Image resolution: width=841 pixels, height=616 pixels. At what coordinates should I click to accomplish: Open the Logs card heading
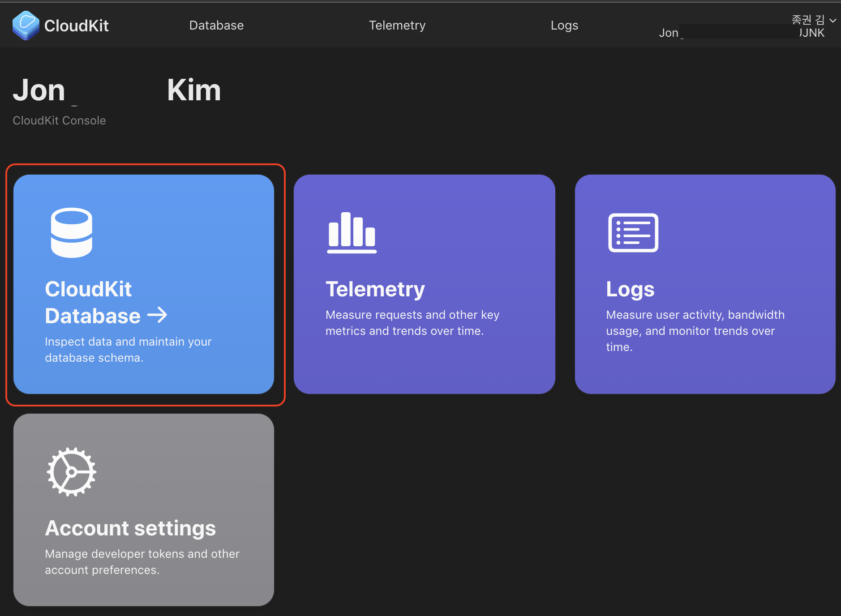(x=630, y=289)
